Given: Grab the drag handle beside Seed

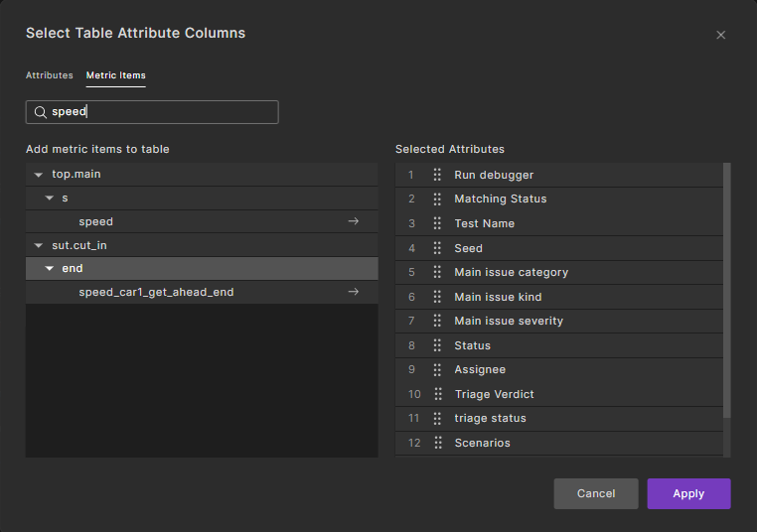Looking at the screenshot, I should pyautogui.click(x=437, y=248).
